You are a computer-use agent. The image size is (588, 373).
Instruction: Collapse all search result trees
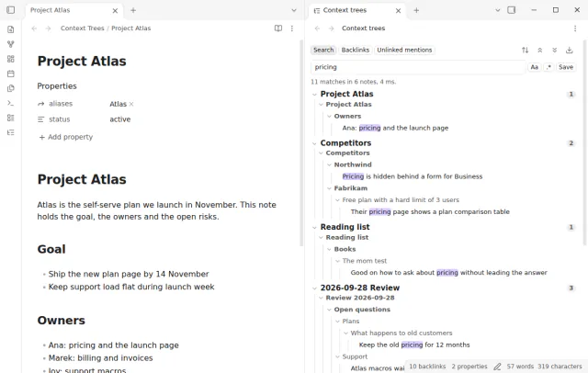[x=539, y=50]
